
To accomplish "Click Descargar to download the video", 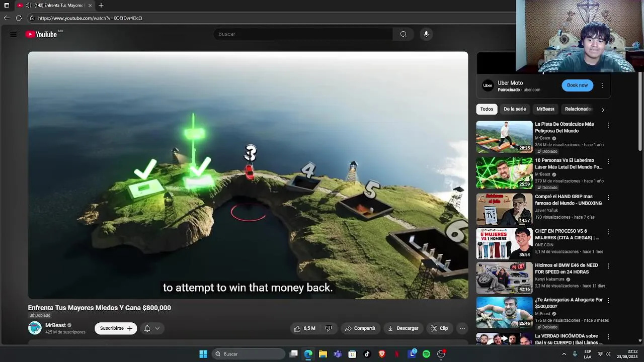I will tap(403, 328).
